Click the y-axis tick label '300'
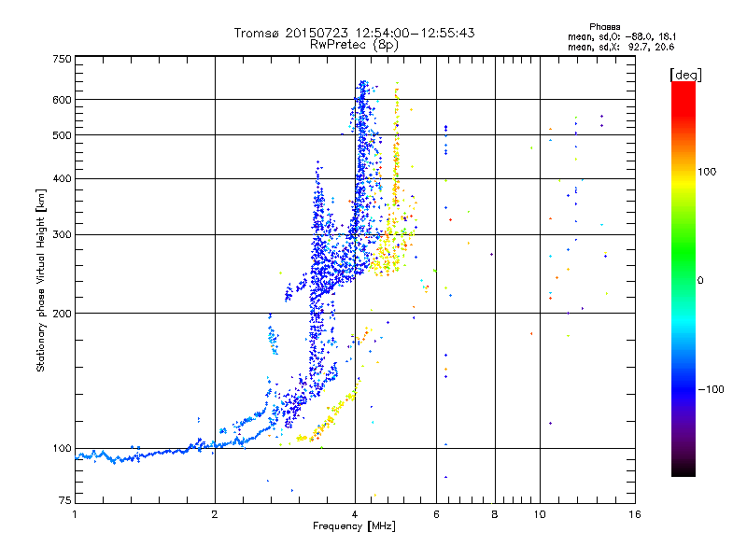 point(63,234)
